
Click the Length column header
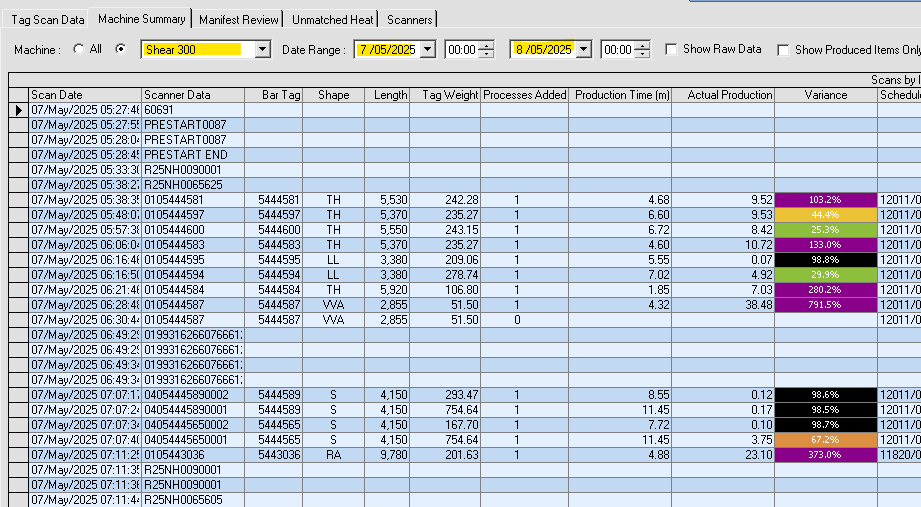pos(387,95)
